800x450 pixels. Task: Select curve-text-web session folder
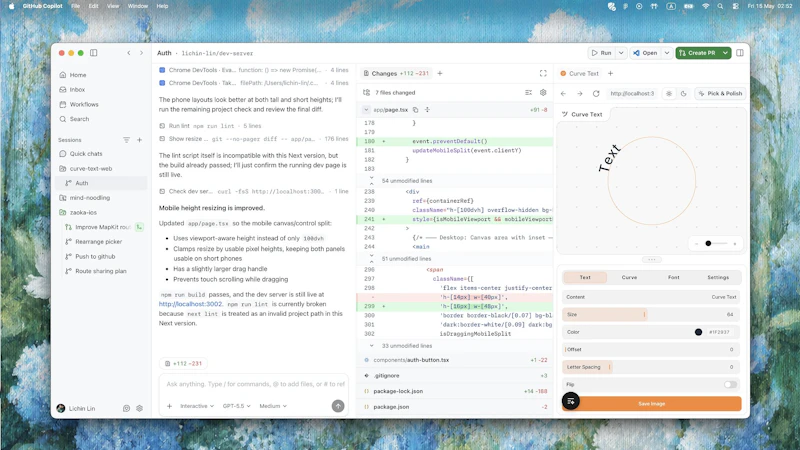102,168
